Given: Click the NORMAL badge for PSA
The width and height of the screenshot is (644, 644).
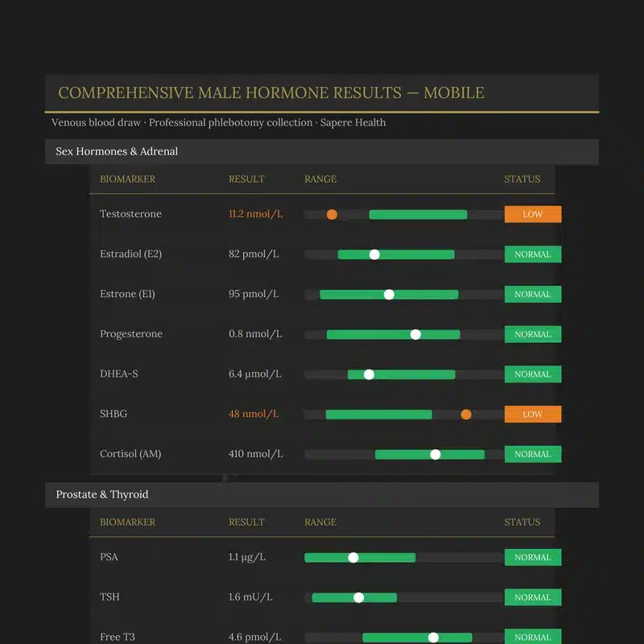Looking at the screenshot, I should (x=533, y=557).
